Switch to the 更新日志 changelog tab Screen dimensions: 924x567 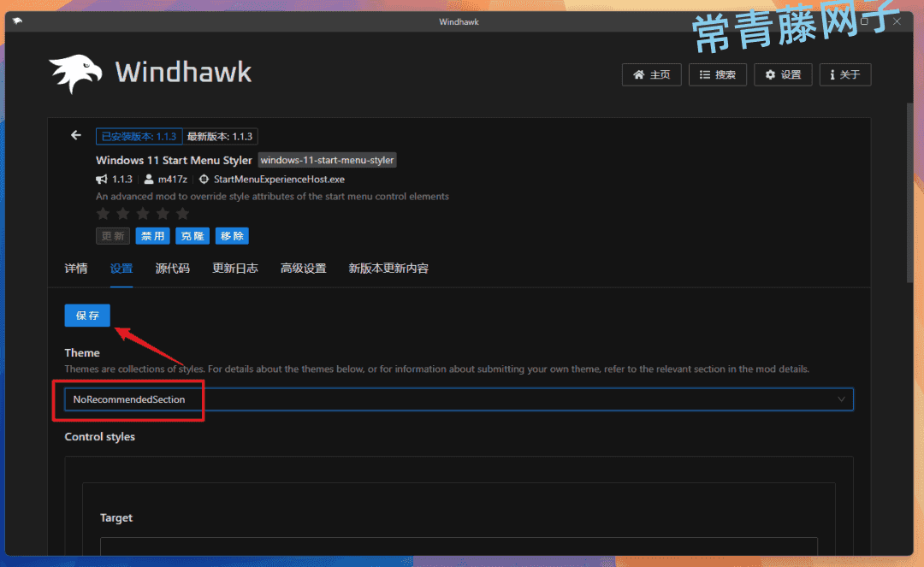click(235, 269)
